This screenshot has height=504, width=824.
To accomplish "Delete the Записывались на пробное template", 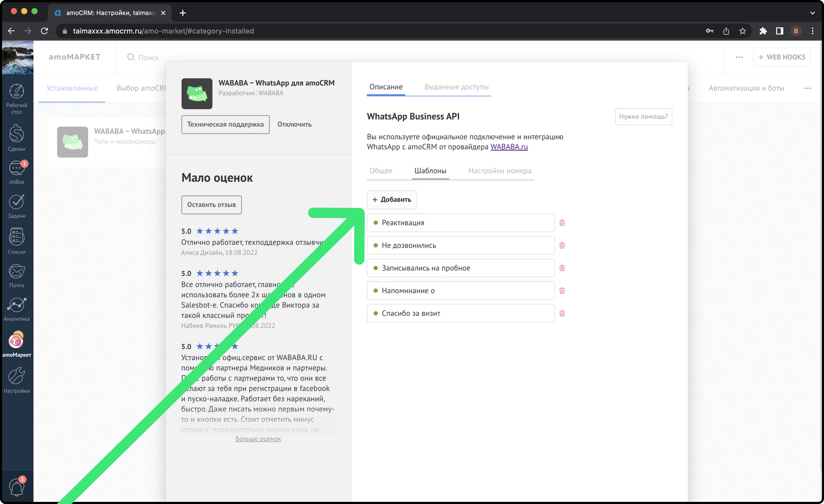I will [x=562, y=268].
